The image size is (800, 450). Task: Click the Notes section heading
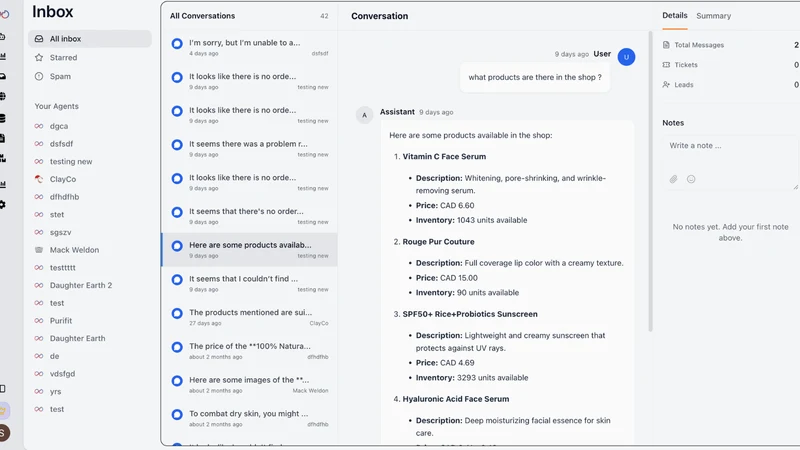click(673, 123)
